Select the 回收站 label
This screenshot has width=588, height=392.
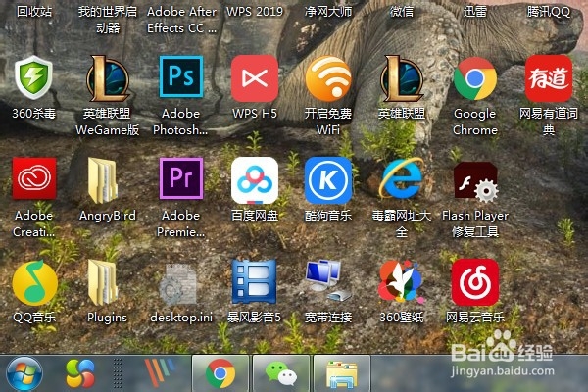(x=34, y=11)
